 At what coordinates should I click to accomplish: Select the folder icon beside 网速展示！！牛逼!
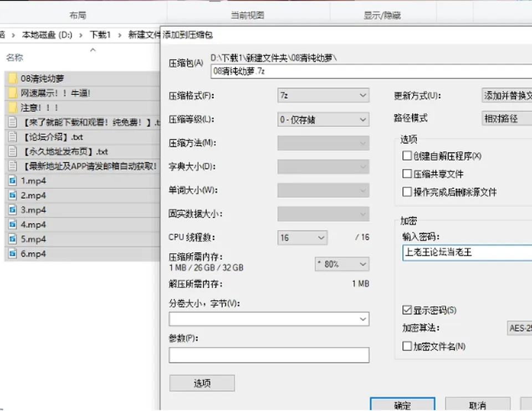click(13, 93)
